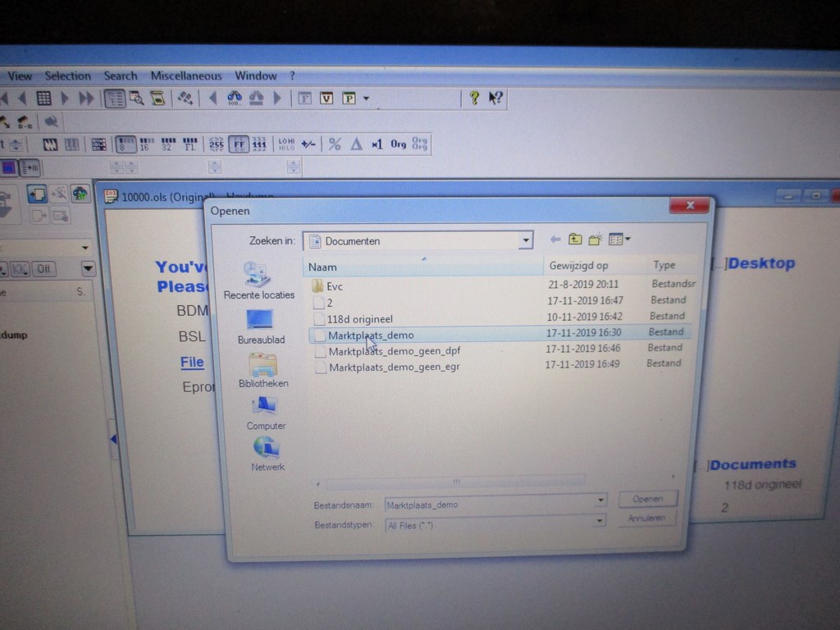This screenshot has height=630, width=840.
Task: Toggle the 8-bit display mode button
Action: coord(126,144)
